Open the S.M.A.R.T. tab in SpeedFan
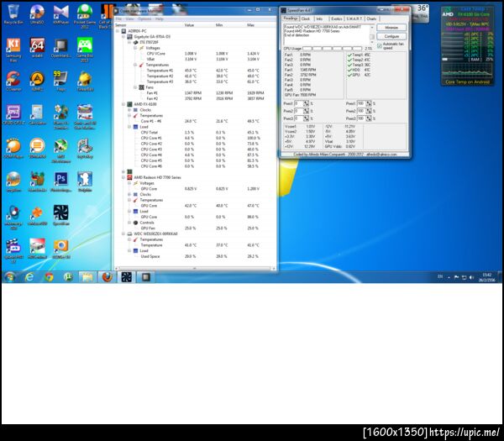Viewport: 504px width, 441px height. [354, 19]
